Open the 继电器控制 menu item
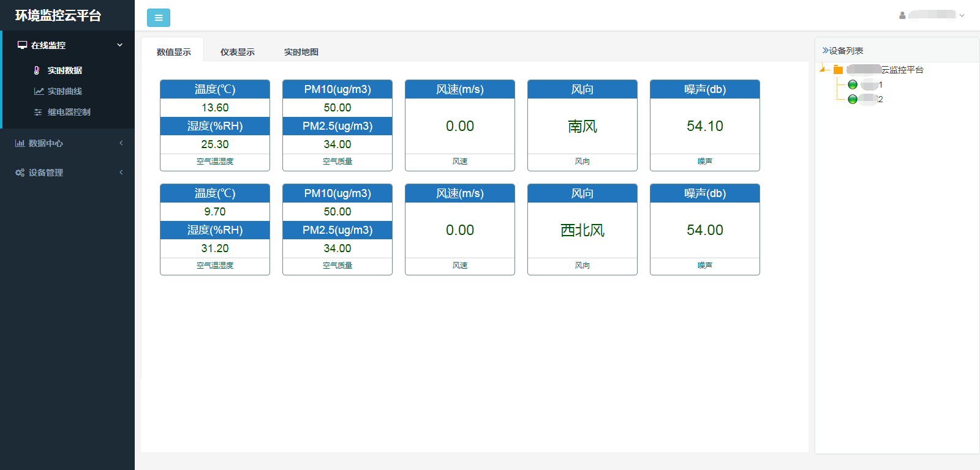This screenshot has width=980, height=470. [69, 112]
